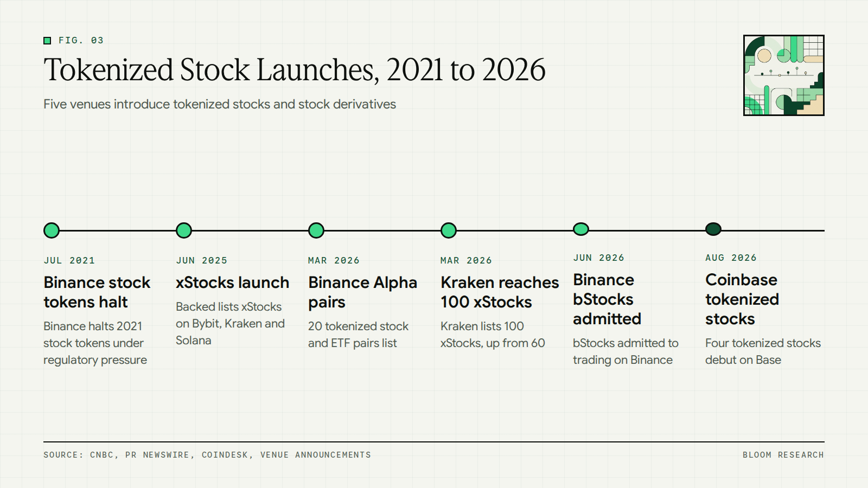The image size is (868, 488).
Task: Click the dark AUG 2026 timeline dot
Action: 713,229
